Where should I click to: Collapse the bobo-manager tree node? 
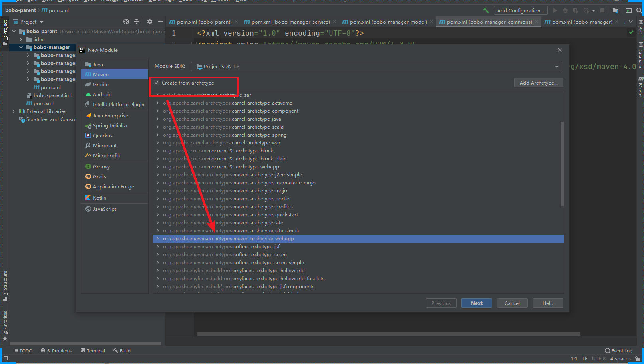[21, 47]
